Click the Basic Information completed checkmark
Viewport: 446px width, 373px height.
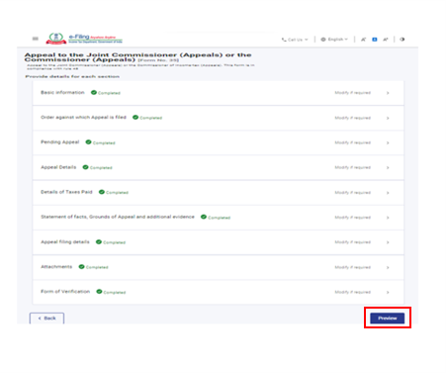pos(94,92)
